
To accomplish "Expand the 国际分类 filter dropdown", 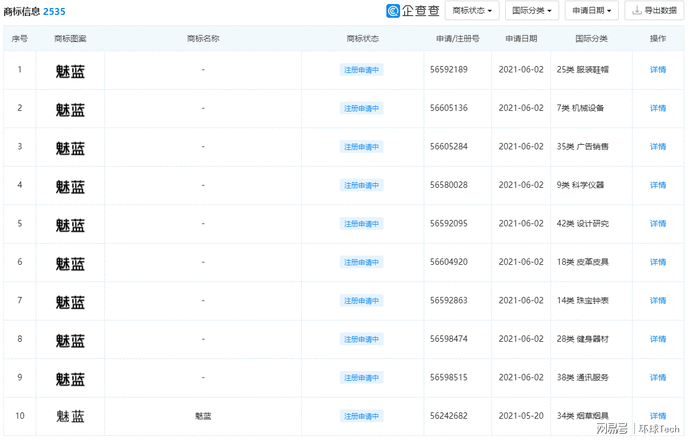I will tap(532, 11).
